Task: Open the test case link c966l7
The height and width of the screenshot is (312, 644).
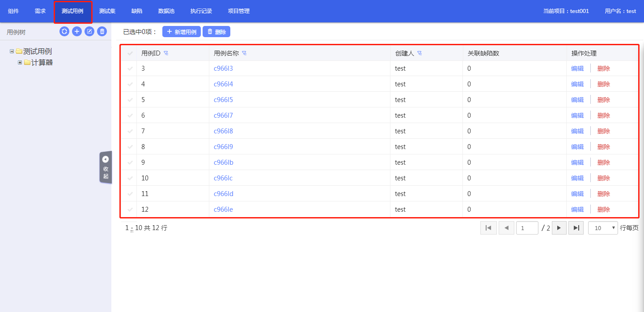Action: [223, 115]
